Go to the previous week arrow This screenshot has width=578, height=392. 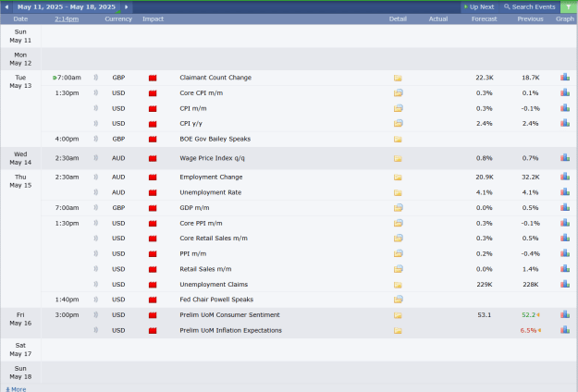(x=6, y=7)
